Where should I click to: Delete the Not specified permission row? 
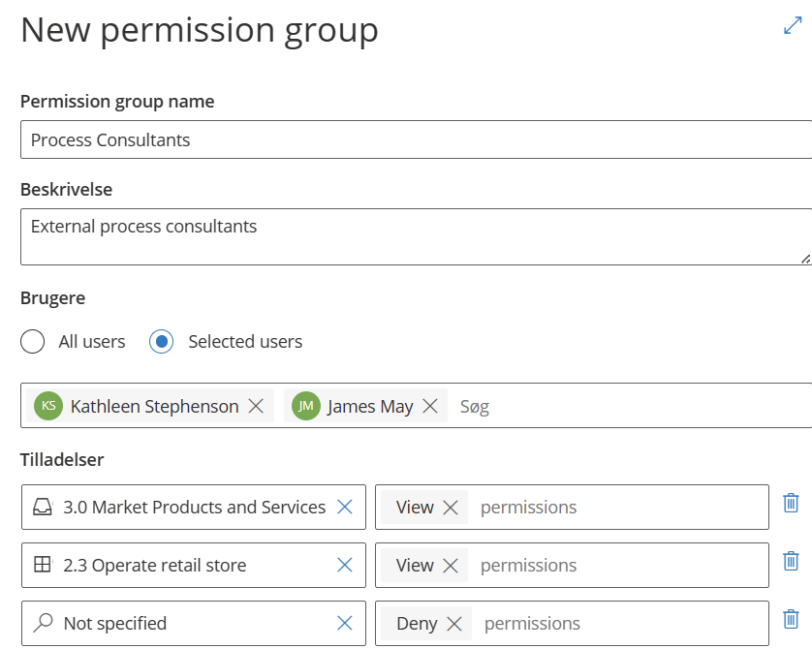791,619
